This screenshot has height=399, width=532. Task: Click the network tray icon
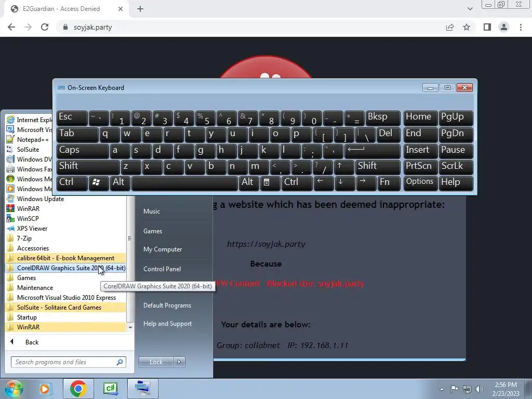[467, 389]
